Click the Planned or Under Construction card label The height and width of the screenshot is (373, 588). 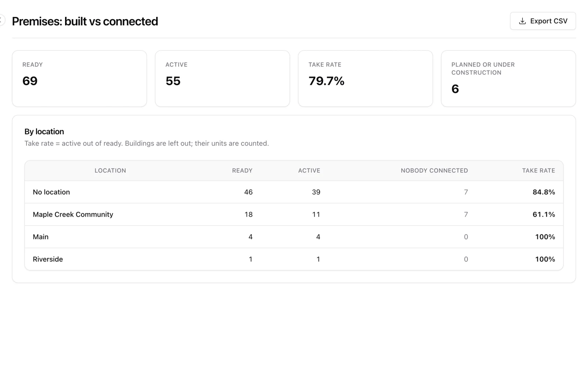point(483,68)
